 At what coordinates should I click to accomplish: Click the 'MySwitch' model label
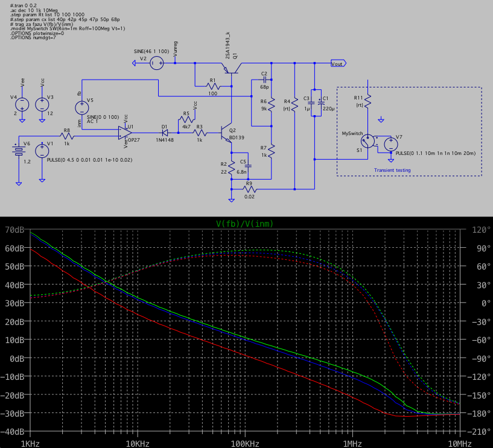tap(352, 133)
